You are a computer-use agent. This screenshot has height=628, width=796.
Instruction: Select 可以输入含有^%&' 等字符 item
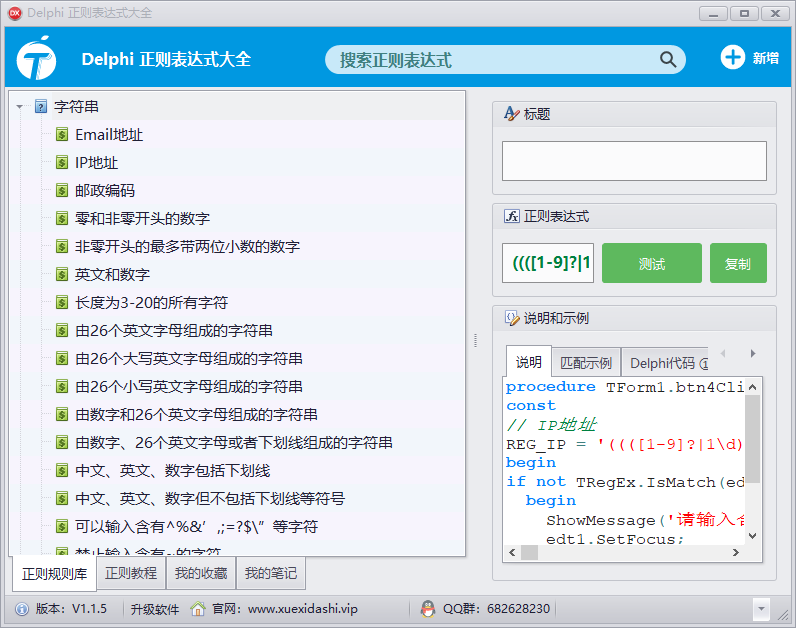pos(196,526)
